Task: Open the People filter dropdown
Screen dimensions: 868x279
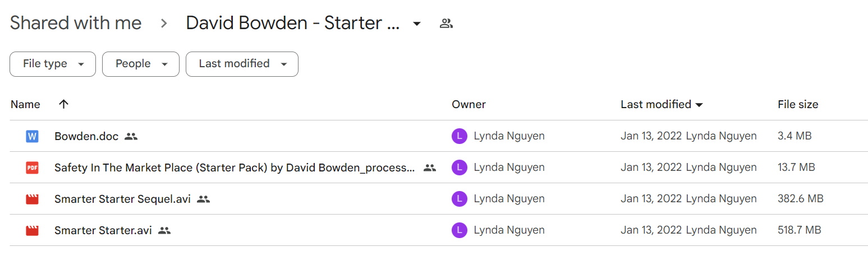Action: pos(141,64)
